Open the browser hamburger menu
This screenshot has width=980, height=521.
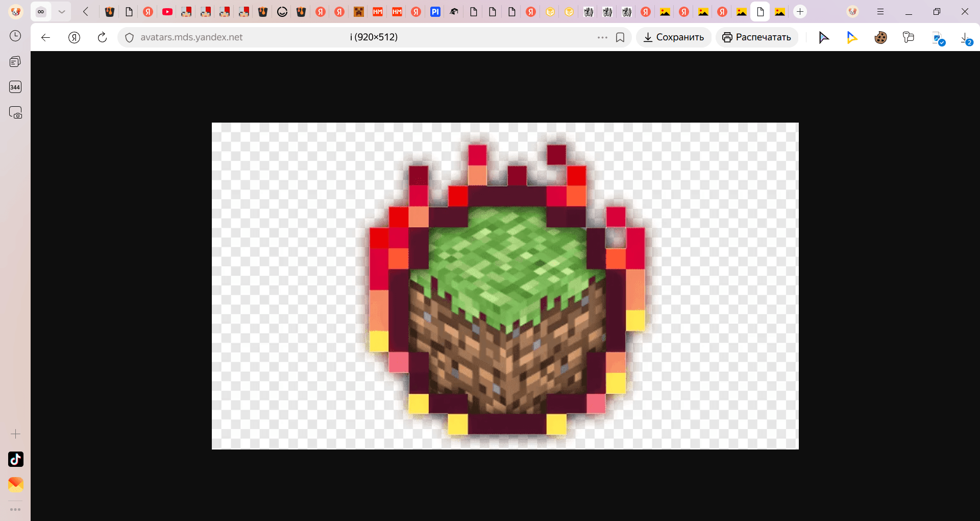coord(880,12)
